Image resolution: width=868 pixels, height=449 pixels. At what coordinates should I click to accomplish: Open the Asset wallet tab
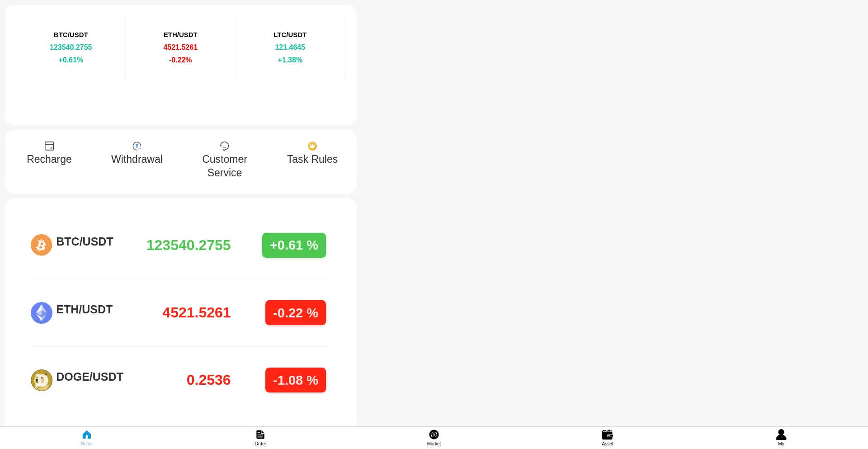click(608, 437)
